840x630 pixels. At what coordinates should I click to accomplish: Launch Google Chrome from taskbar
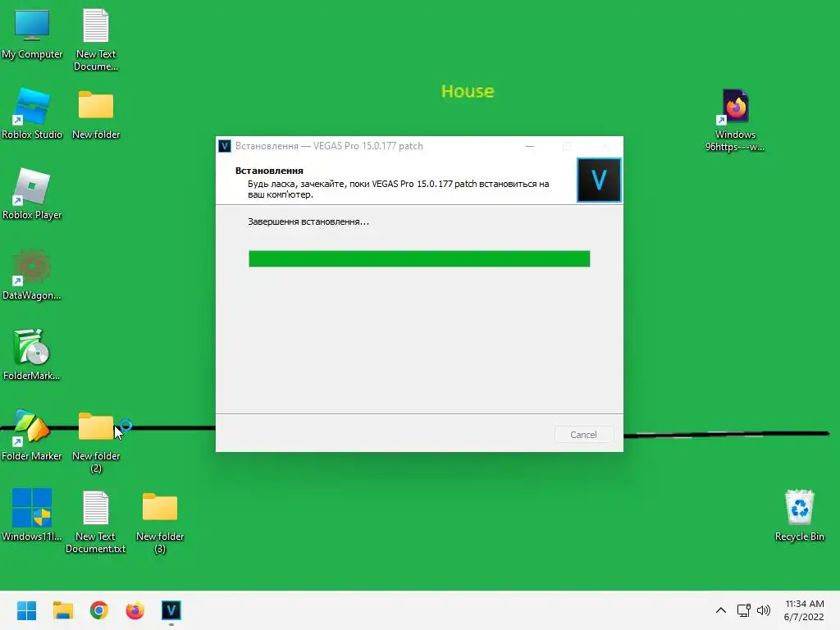pyautogui.click(x=98, y=610)
